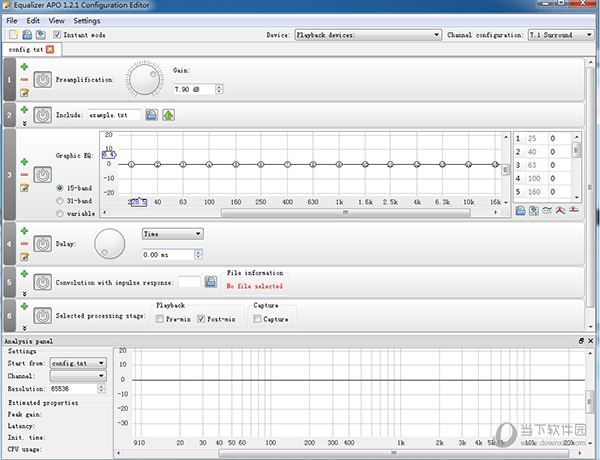Image resolution: width=600 pixels, height=460 pixels.
Task: Click the 1k band point on the EQ graph
Action: tap(339, 164)
